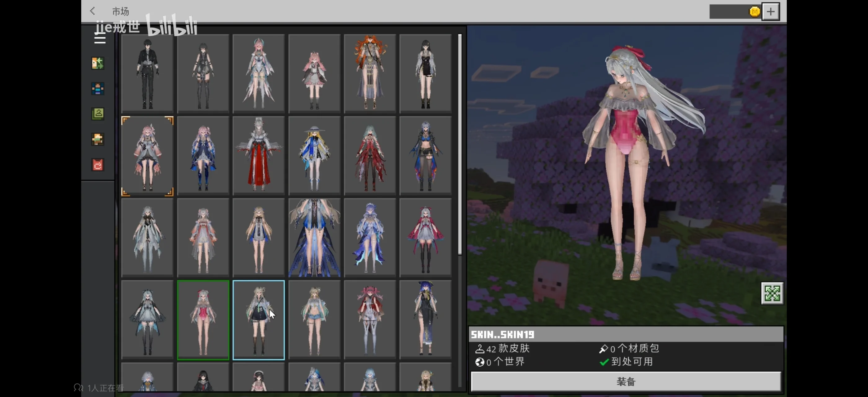
Task: Click the skin grid vertical scrollbar
Action: (x=460, y=144)
